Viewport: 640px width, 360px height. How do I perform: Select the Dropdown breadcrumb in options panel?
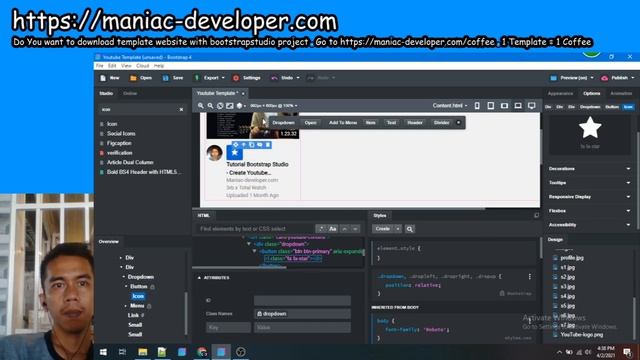[x=590, y=107]
